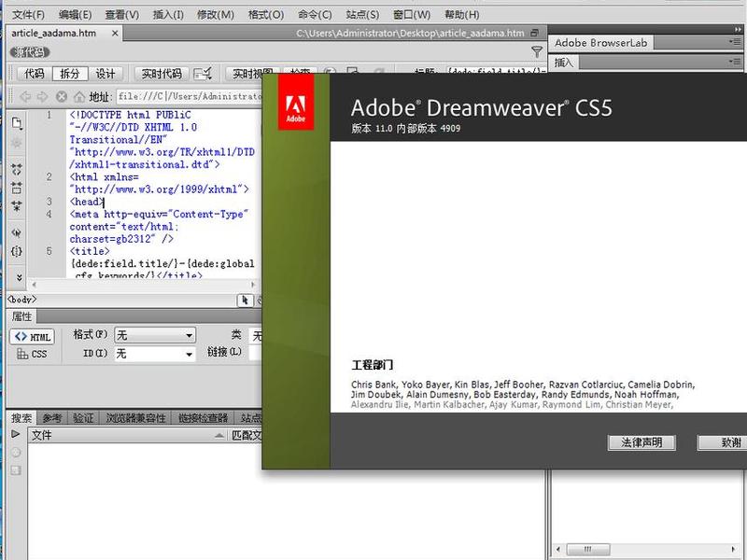The height and width of the screenshot is (560, 747).
Task: Open the 编辑(E) menu
Action: 75,15
